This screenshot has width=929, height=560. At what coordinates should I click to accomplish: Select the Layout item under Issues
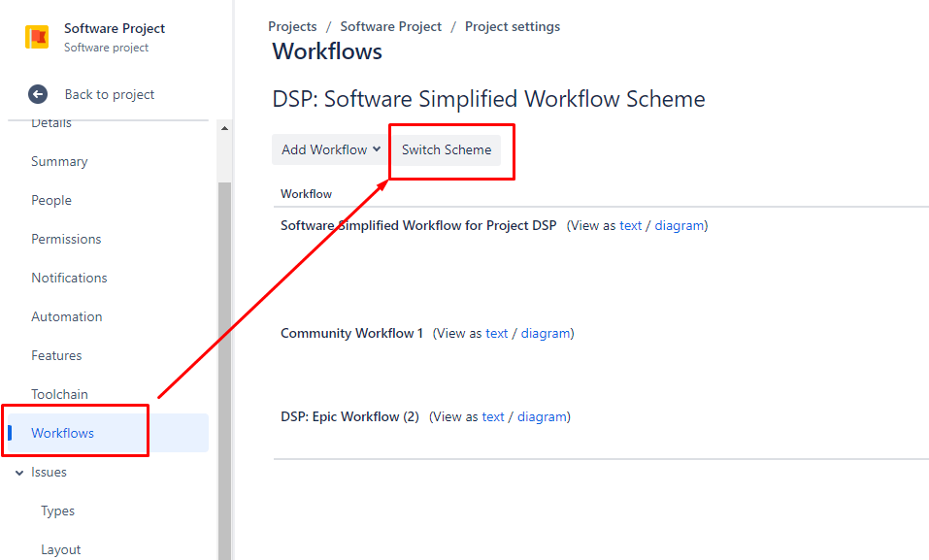[x=60, y=549]
